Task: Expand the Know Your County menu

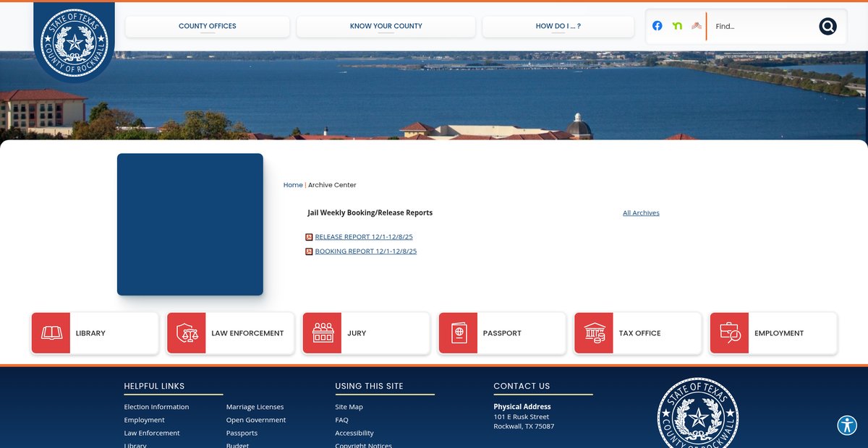Action: point(386,27)
